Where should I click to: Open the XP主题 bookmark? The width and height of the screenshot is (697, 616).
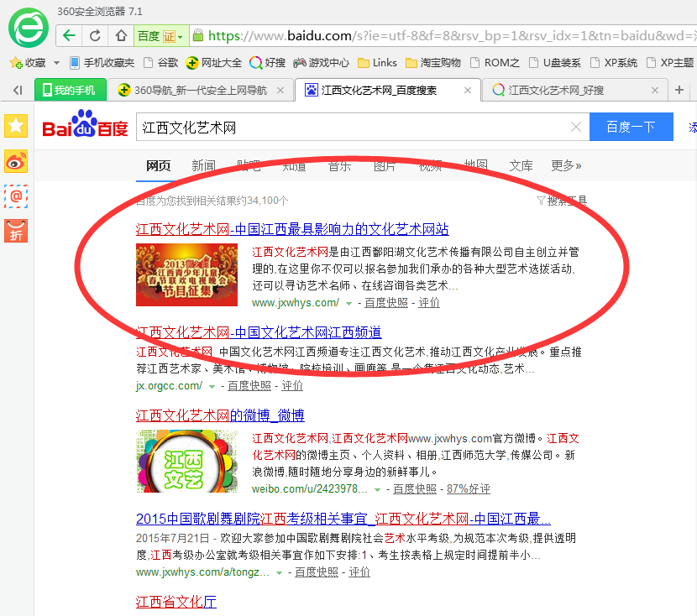[x=670, y=63]
